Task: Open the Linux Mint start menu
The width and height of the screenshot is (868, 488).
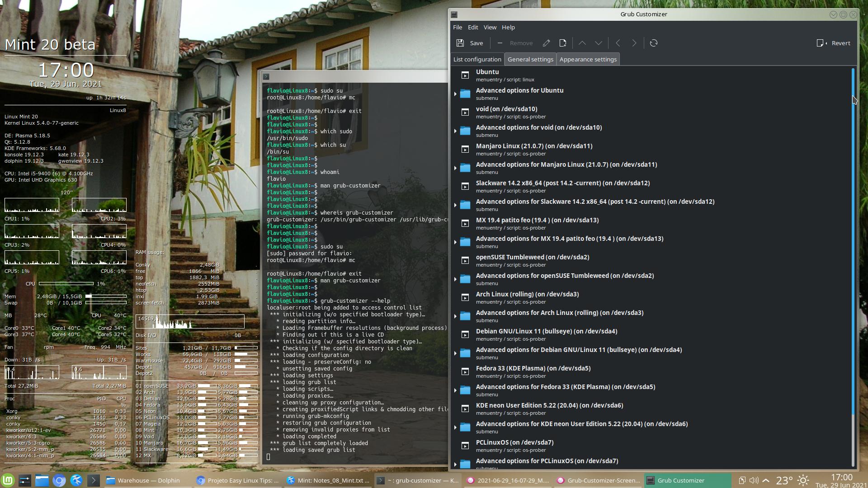Action: pos(8,480)
